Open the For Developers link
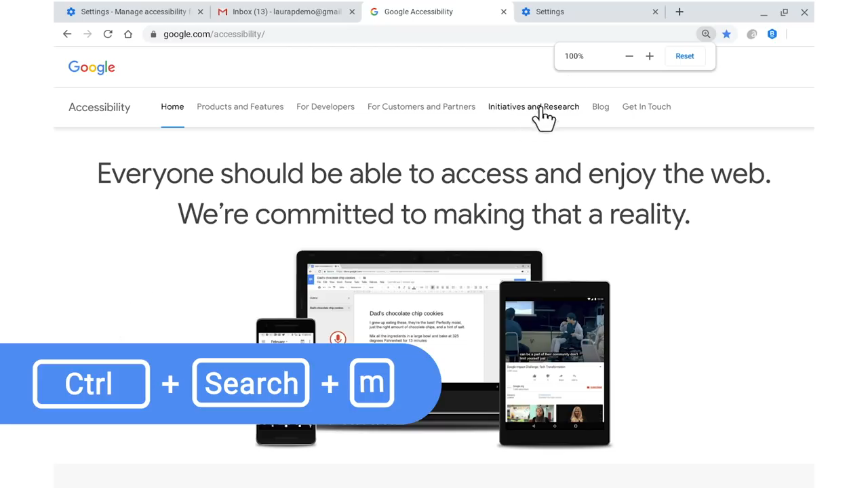 [325, 106]
